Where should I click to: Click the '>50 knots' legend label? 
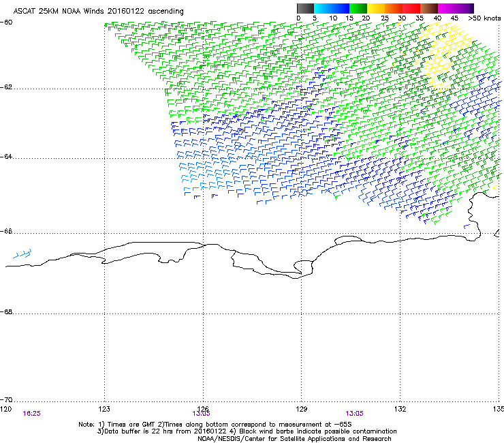coord(484,18)
